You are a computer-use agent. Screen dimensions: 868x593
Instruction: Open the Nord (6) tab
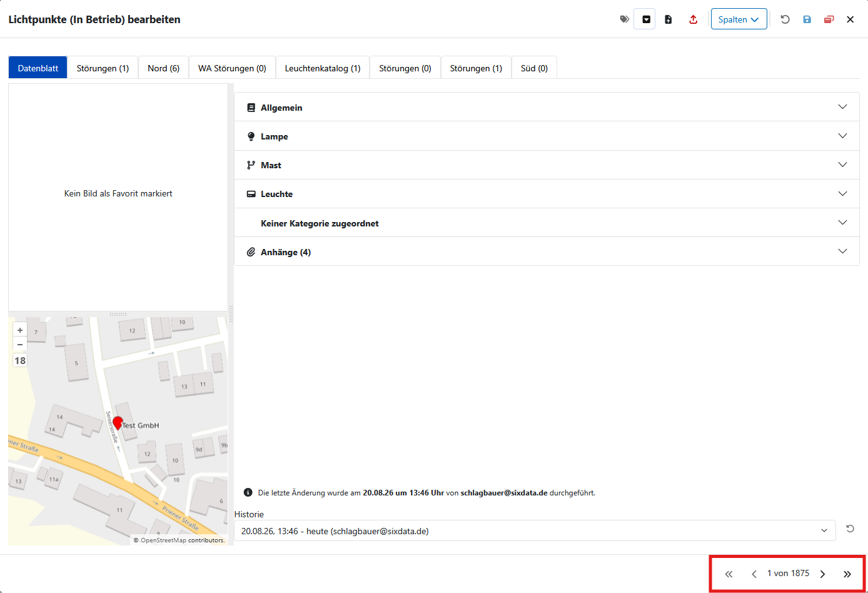163,68
